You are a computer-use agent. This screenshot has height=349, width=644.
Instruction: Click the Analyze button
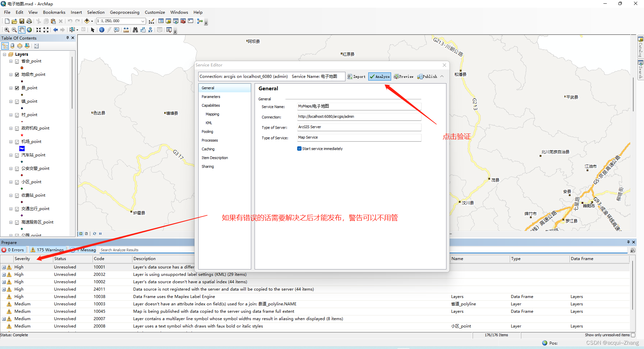379,76
